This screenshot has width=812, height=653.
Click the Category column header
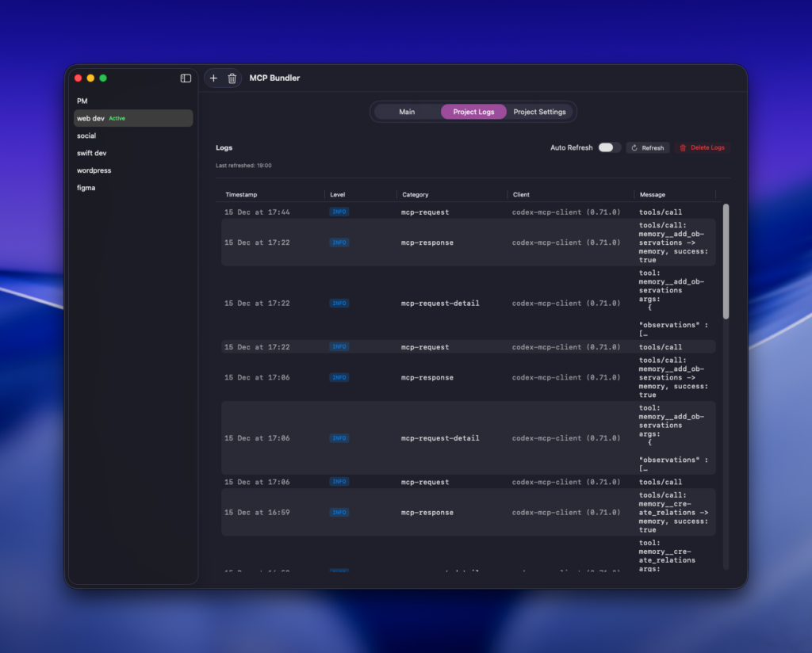[x=416, y=194]
